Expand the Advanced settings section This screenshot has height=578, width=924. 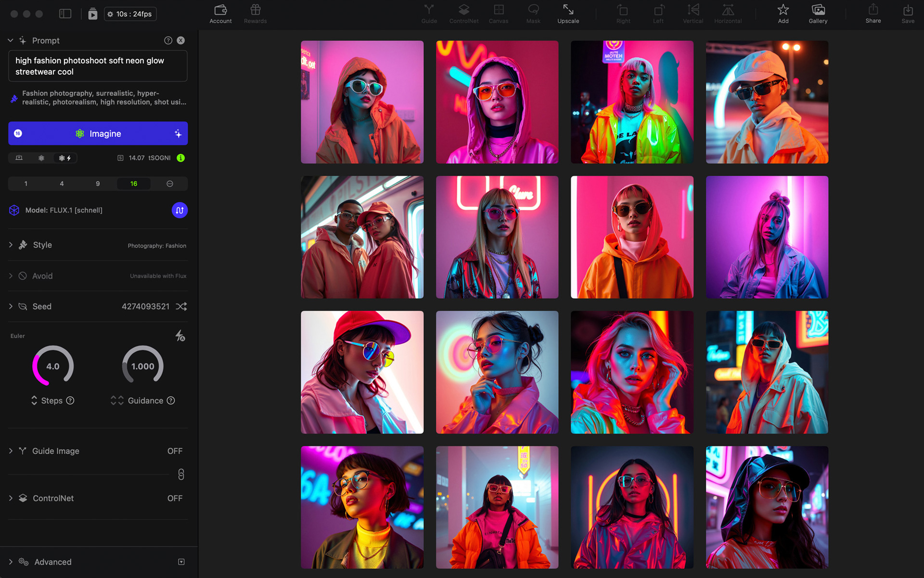[11, 562]
